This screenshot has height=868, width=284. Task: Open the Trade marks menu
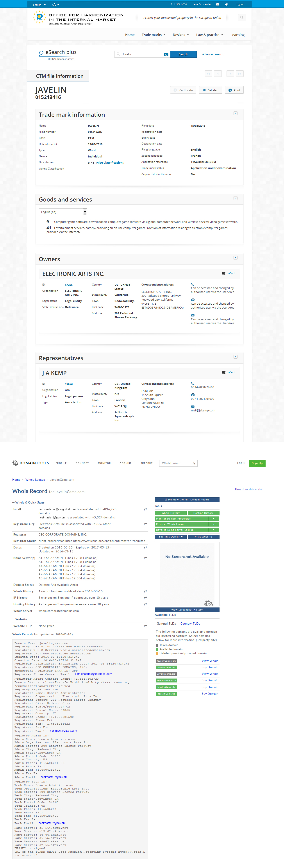153,35
